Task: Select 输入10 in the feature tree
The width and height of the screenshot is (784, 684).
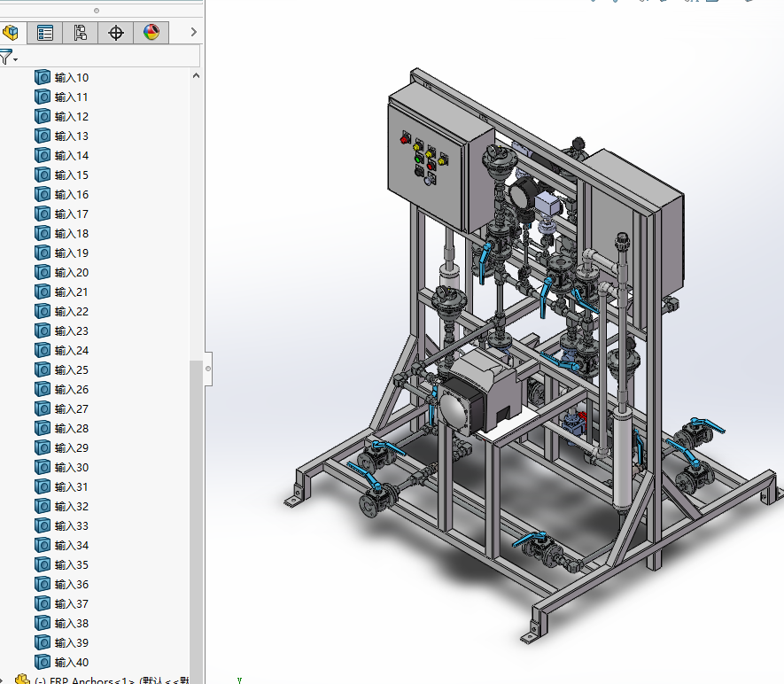Action: [71, 77]
